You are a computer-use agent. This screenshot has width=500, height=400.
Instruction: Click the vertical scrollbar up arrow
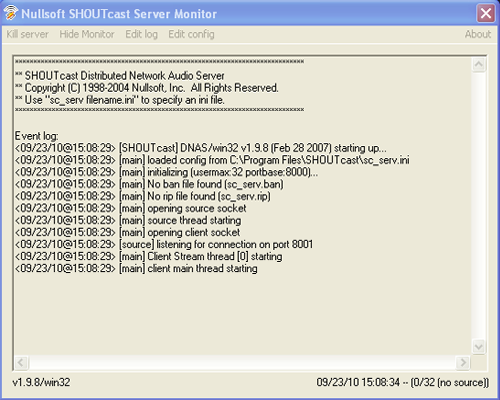pyautogui.click(x=479, y=65)
